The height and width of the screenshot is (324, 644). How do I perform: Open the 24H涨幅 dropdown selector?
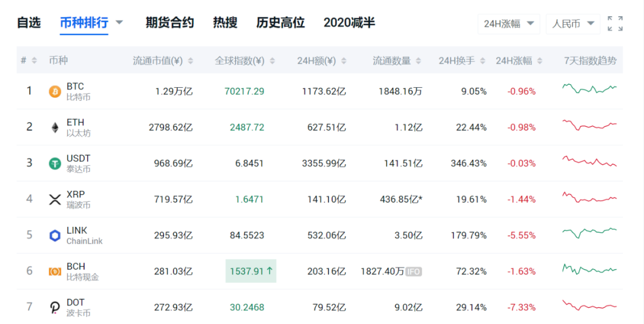(x=509, y=24)
